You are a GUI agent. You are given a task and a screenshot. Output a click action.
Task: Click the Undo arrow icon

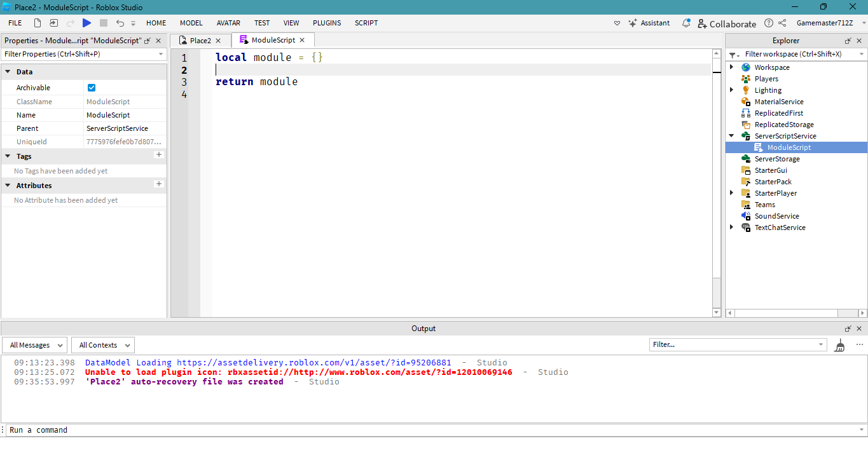(x=120, y=23)
